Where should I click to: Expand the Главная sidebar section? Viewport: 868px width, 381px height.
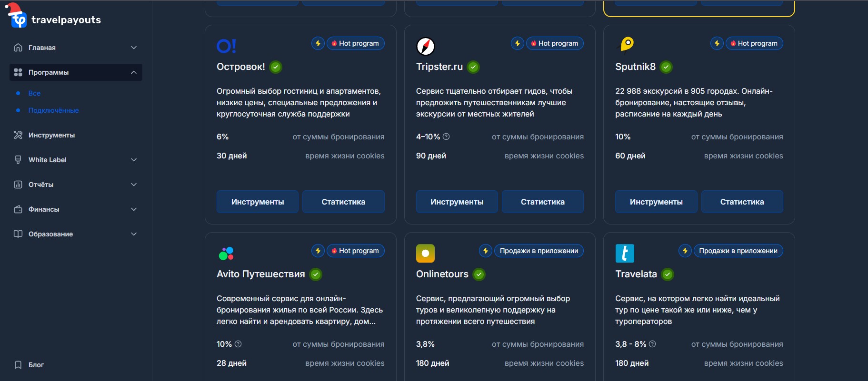tap(134, 48)
